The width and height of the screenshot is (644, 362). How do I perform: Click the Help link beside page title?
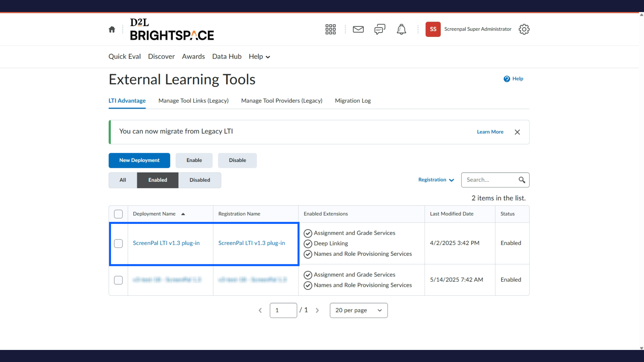518,79
